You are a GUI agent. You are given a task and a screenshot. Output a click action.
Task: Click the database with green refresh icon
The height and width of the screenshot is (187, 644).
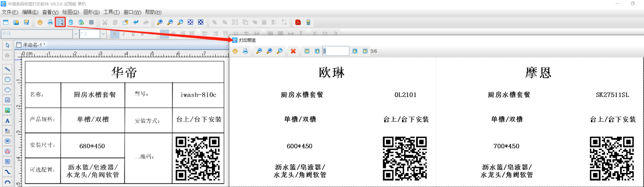point(81,23)
